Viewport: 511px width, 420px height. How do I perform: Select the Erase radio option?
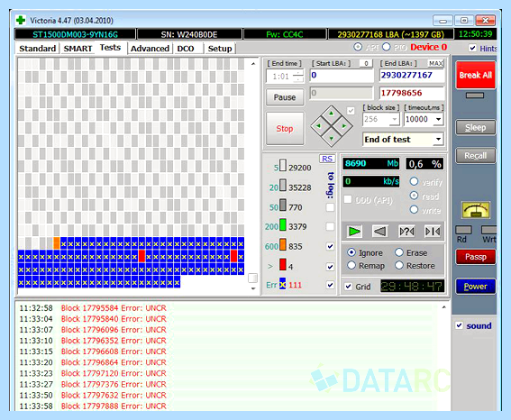tap(399, 252)
